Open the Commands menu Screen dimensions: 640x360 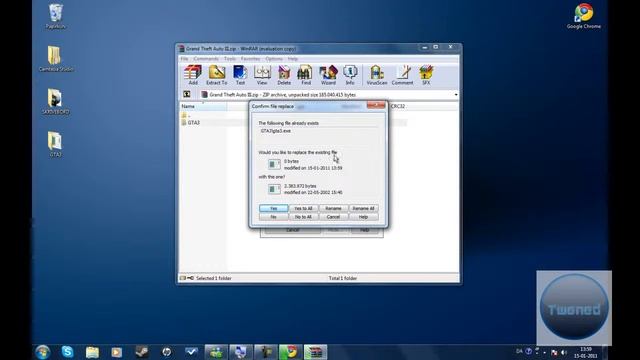click(206, 59)
